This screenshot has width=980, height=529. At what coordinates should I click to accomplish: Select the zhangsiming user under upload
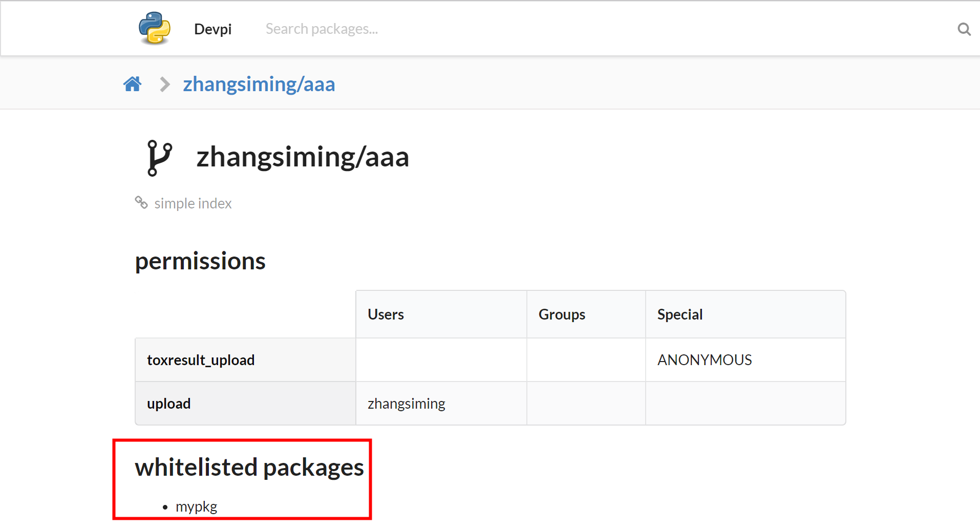click(406, 404)
